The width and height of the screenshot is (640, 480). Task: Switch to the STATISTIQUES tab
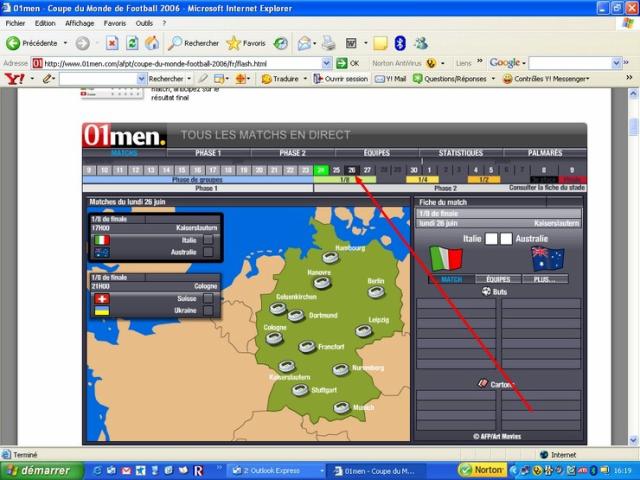tap(461, 153)
